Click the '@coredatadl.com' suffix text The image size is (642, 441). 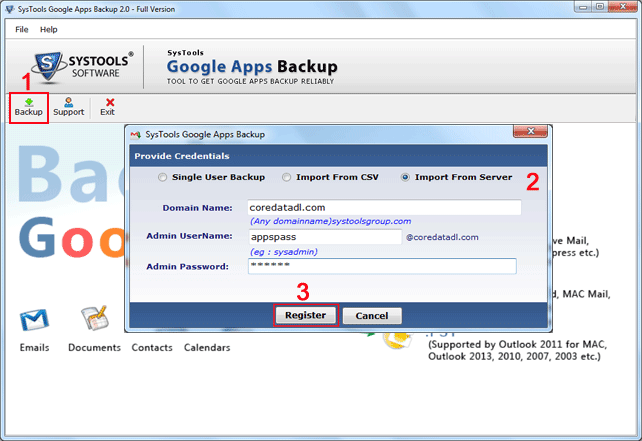(x=442, y=237)
